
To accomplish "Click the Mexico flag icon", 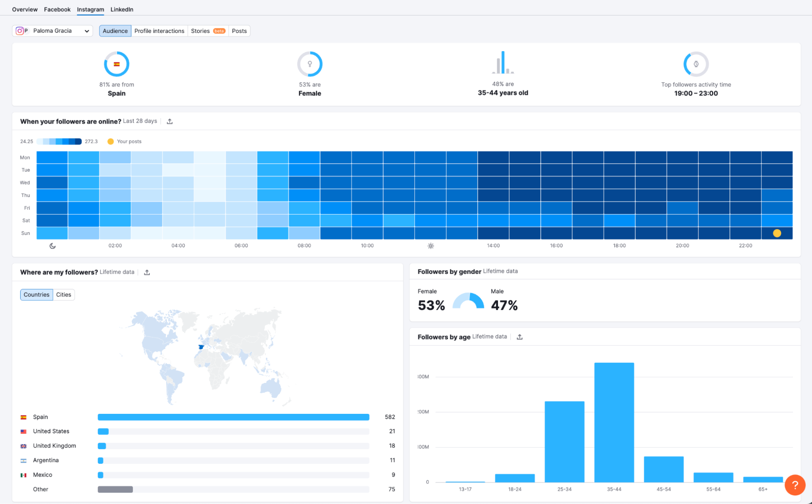I will click(x=23, y=474).
